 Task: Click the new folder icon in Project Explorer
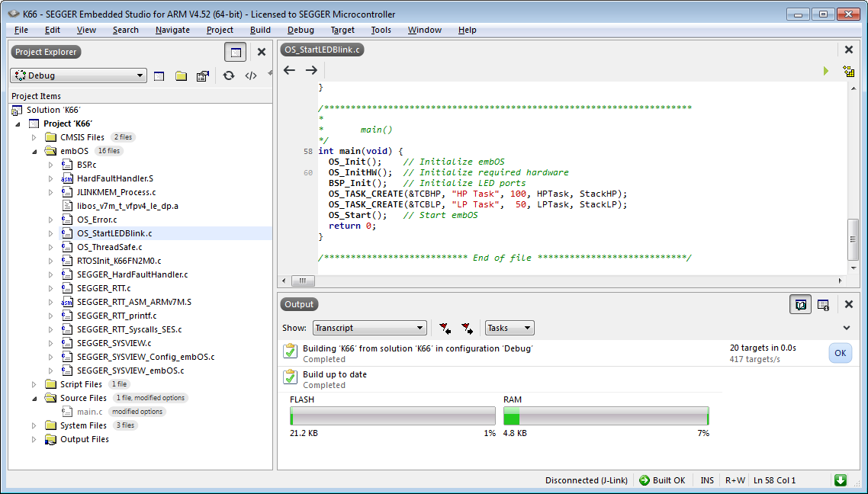tap(181, 75)
